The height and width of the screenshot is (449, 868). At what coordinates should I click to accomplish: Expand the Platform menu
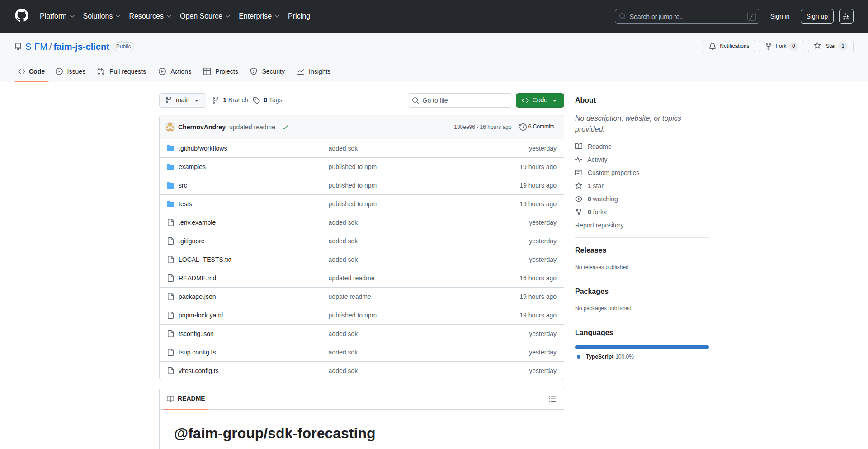point(57,16)
